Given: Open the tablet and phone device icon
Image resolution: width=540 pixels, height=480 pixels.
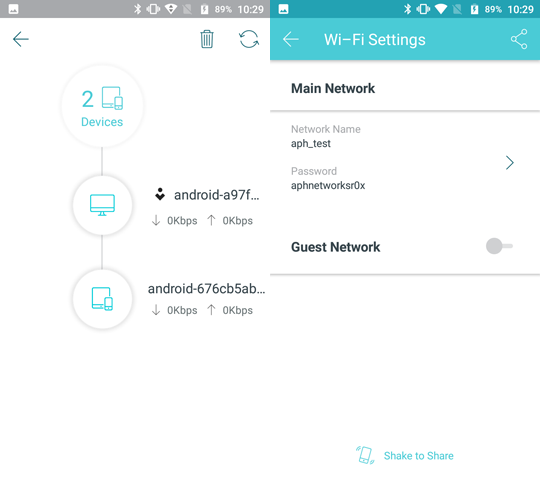Looking at the screenshot, I should (x=102, y=299).
